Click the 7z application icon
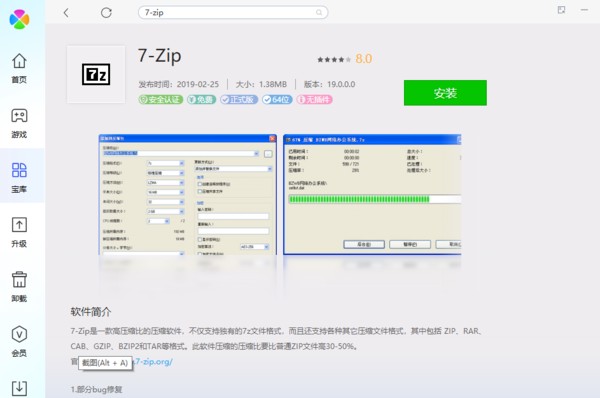The width and height of the screenshot is (600, 398). point(96,74)
